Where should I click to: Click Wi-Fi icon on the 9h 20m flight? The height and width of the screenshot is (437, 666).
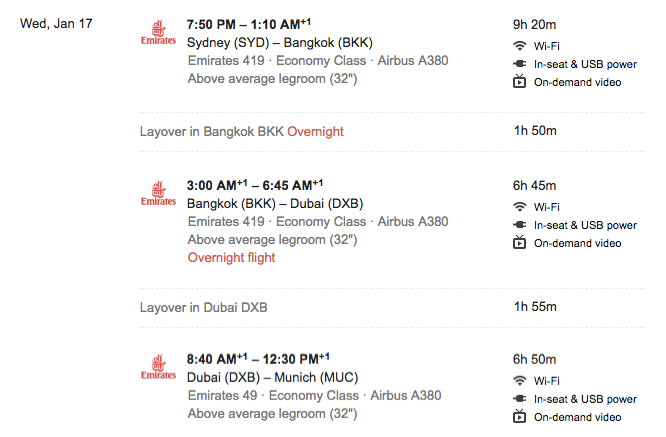point(519,45)
